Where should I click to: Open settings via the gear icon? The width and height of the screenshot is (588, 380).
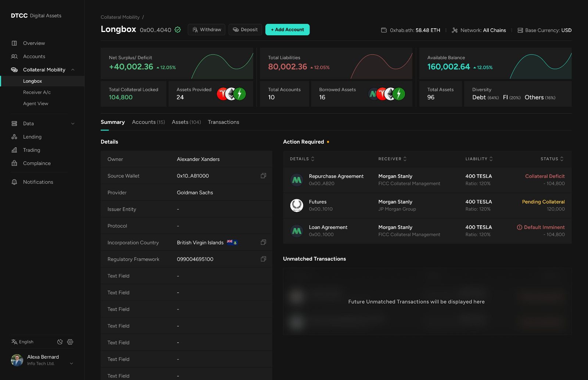tap(70, 342)
